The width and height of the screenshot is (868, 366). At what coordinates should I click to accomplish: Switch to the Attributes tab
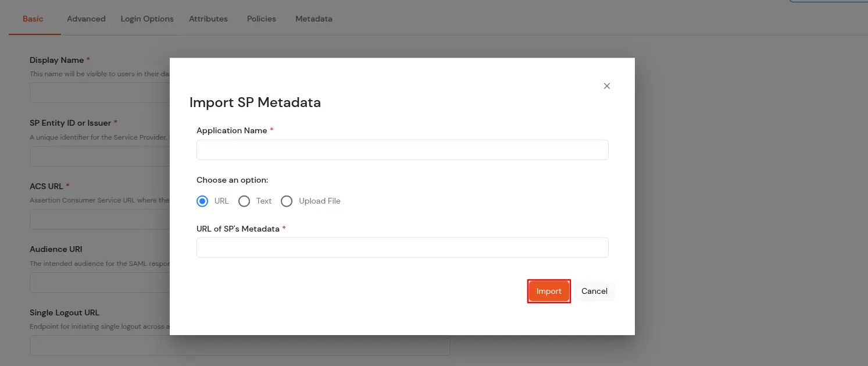208,18
